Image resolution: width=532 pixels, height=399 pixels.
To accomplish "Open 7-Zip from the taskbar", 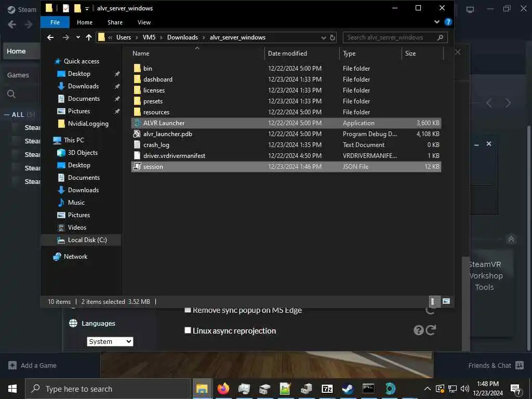I will (327, 389).
